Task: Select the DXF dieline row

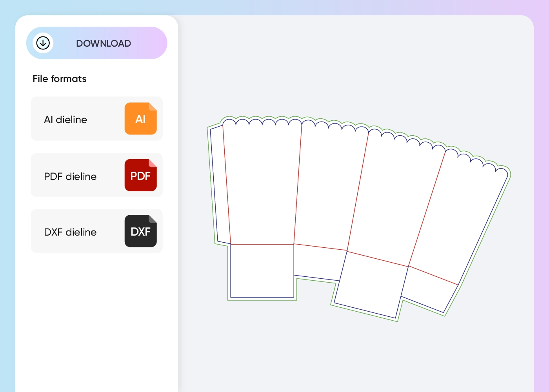Action: (x=96, y=231)
